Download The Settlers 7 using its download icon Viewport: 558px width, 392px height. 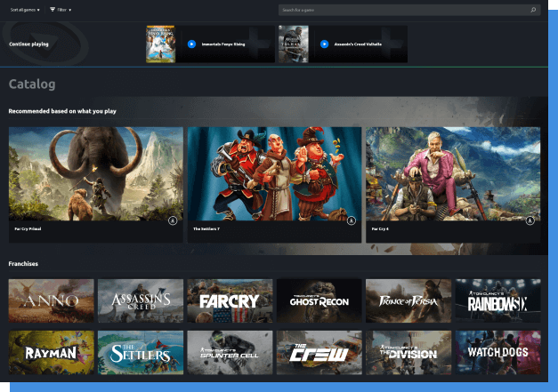352,220
